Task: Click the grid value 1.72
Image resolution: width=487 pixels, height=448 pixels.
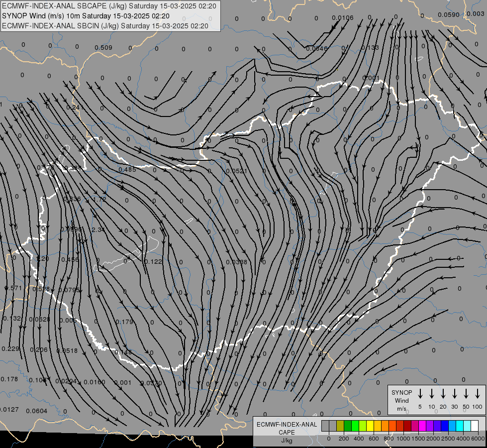Action: coord(99,199)
